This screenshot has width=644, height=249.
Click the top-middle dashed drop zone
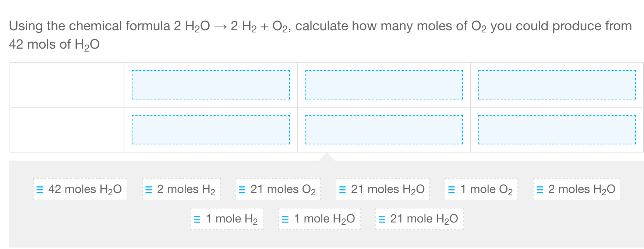coord(384,85)
